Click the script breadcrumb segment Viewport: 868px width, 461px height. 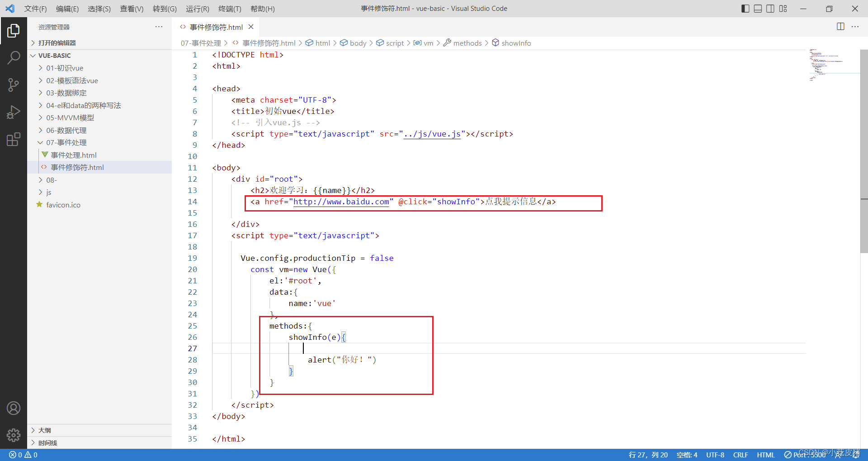click(x=390, y=43)
